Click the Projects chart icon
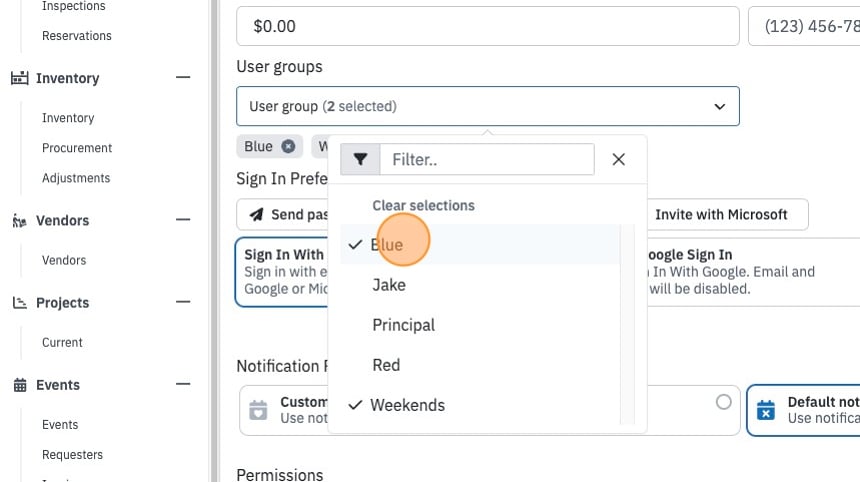The image size is (860, 482). [20, 303]
